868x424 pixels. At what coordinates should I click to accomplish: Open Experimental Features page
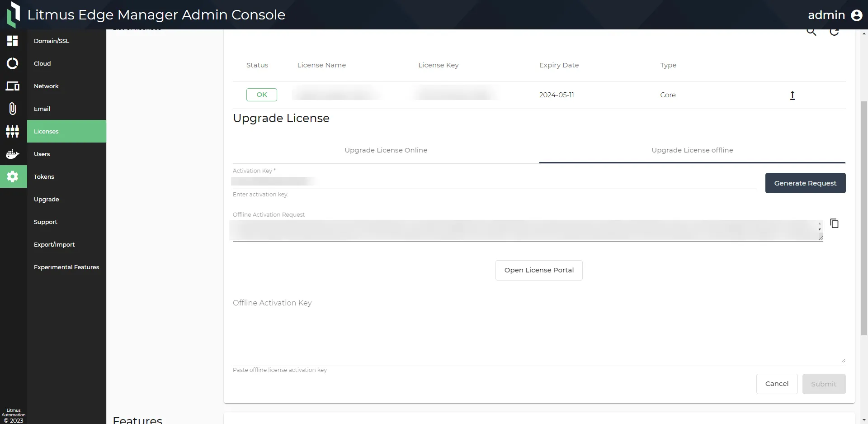click(66, 267)
